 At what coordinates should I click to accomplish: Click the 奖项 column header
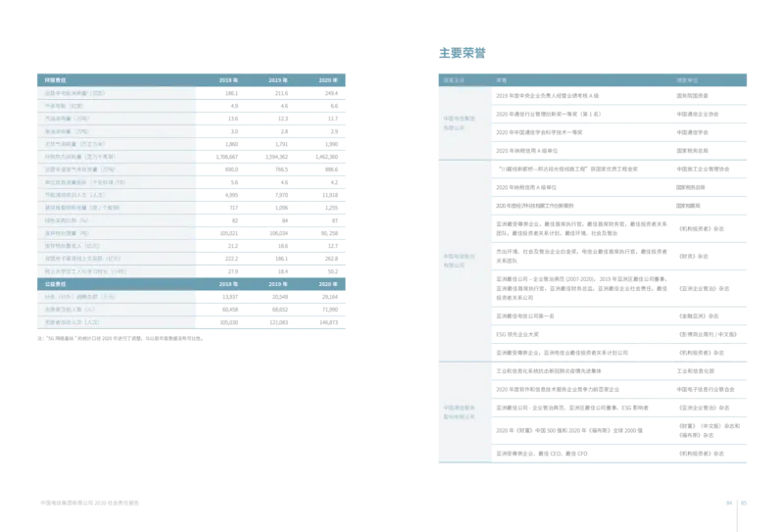click(x=502, y=79)
